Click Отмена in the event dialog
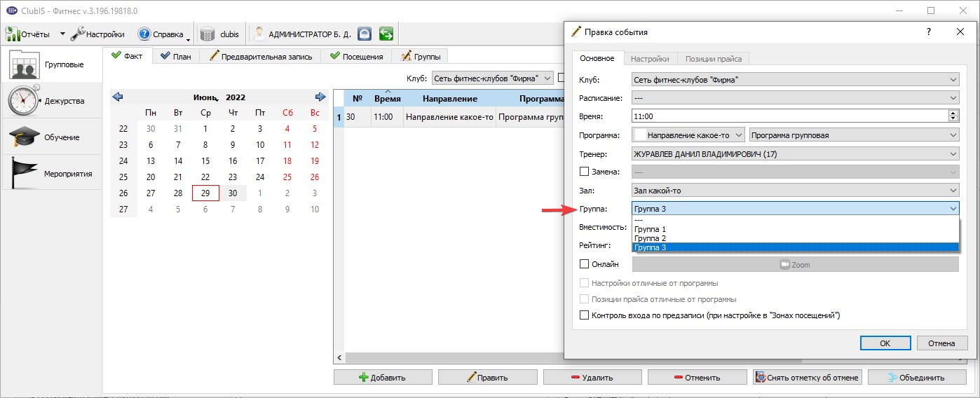The height and width of the screenshot is (398, 980). click(x=942, y=343)
